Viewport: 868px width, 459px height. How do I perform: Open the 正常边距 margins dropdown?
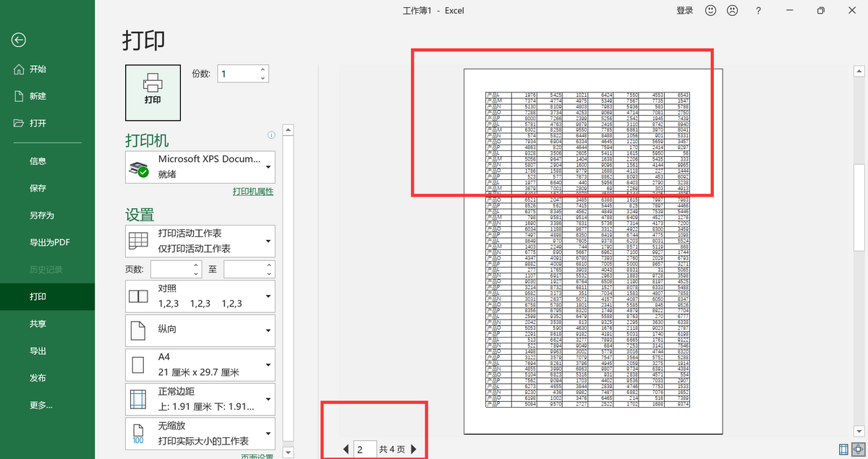point(200,399)
